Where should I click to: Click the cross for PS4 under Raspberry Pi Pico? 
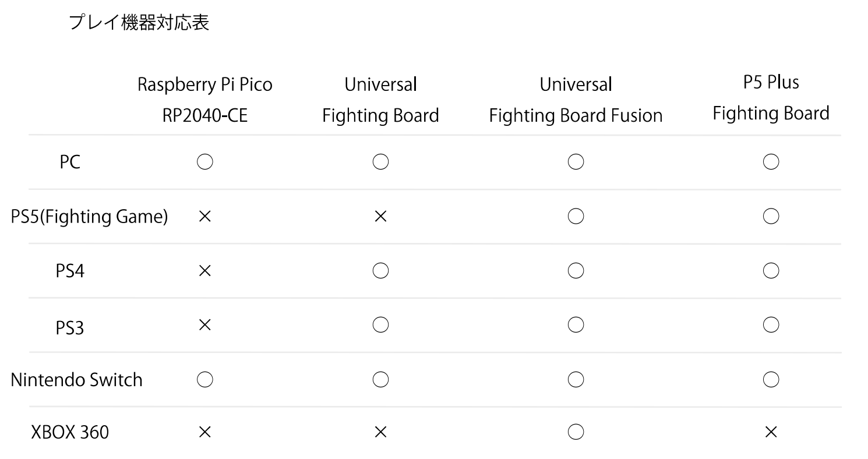point(204,271)
